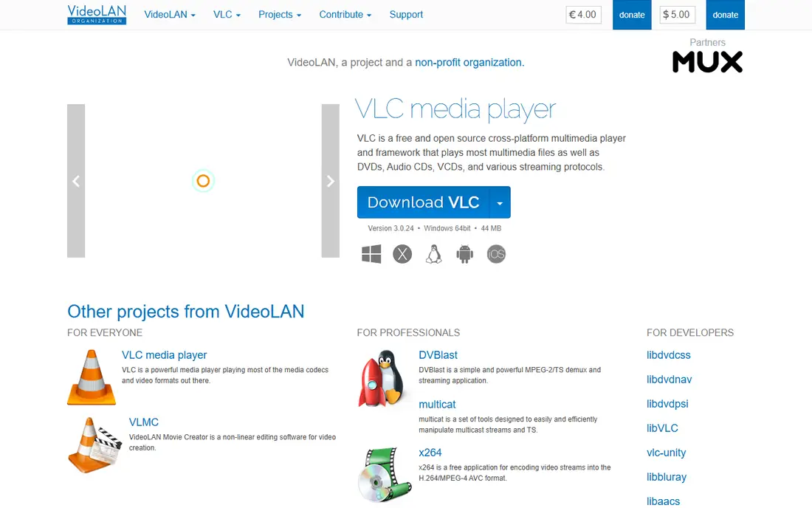Open the VideoLAN dropdown menu
The width and height of the screenshot is (812, 508).
pyautogui.click(x=170, y=15)
